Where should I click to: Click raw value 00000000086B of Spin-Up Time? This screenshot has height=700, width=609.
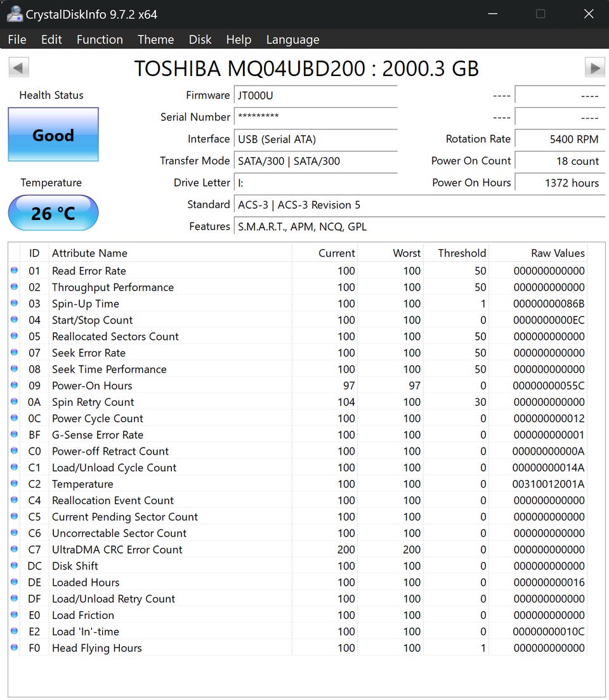[549, 304]
